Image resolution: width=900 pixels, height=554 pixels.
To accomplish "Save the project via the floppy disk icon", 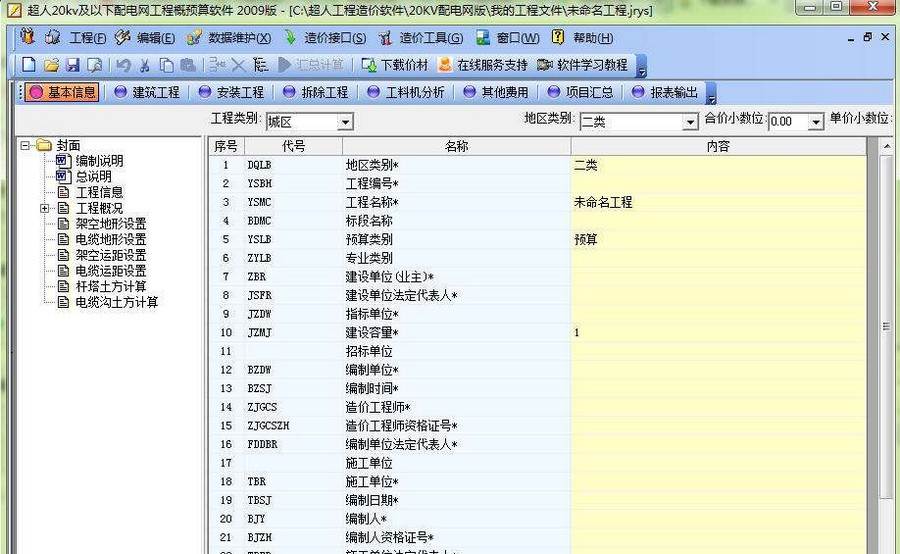I will (x=73, y=65).
